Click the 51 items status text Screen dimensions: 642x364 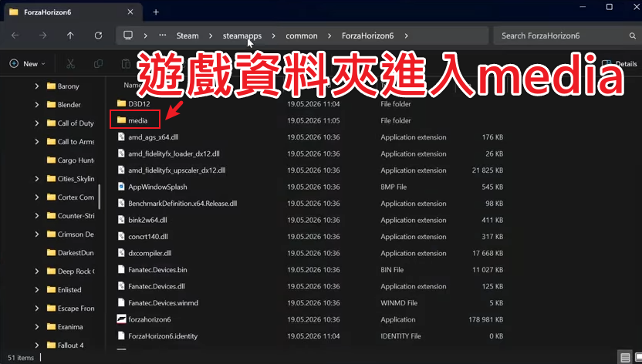point(21,358)
